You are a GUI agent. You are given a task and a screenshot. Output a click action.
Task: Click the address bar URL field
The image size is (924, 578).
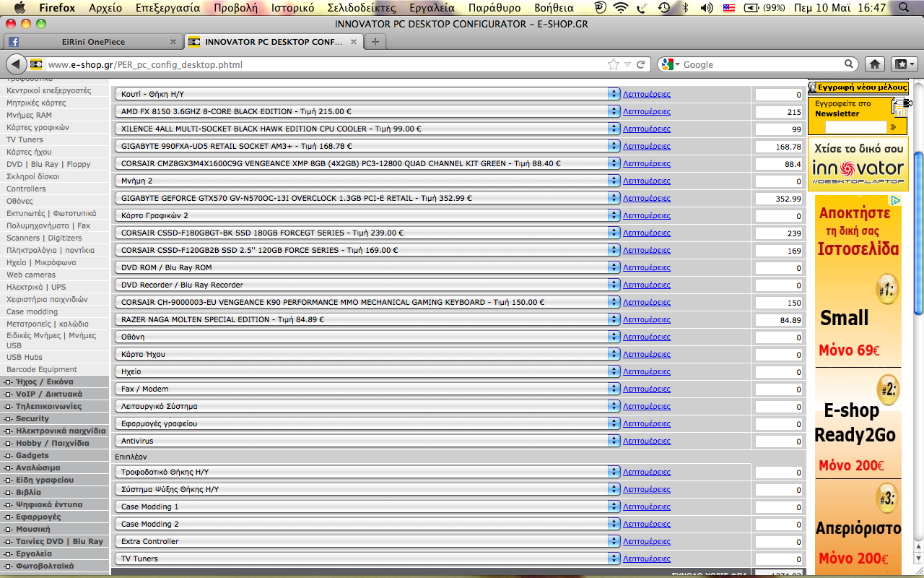pyautogui.click(x=325, y=64)
